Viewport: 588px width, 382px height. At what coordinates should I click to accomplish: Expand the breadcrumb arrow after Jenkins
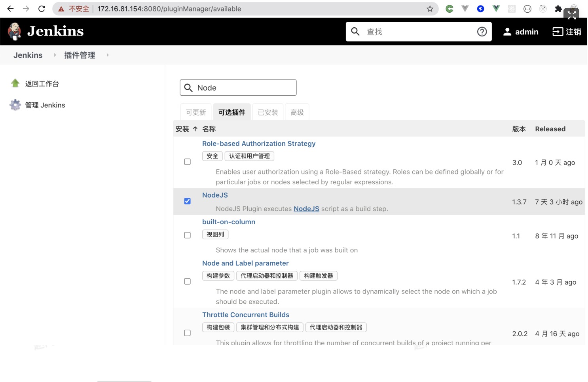[x=55, y=55]
